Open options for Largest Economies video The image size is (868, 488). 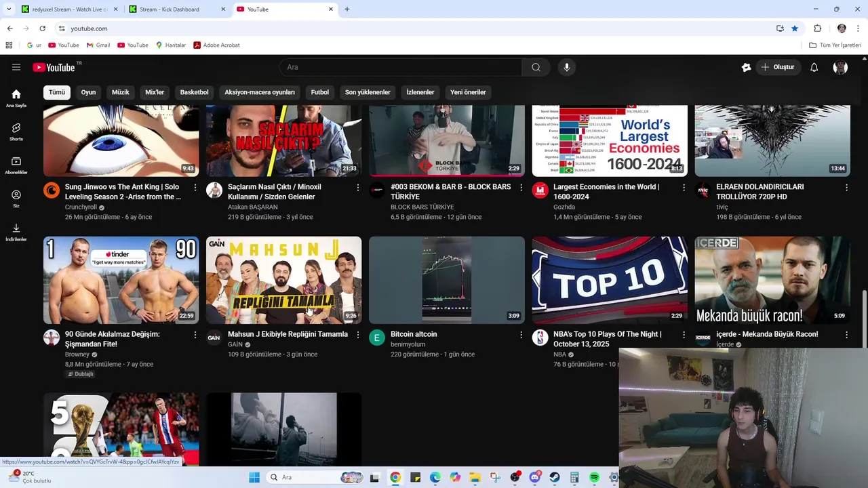coord(684,187)
